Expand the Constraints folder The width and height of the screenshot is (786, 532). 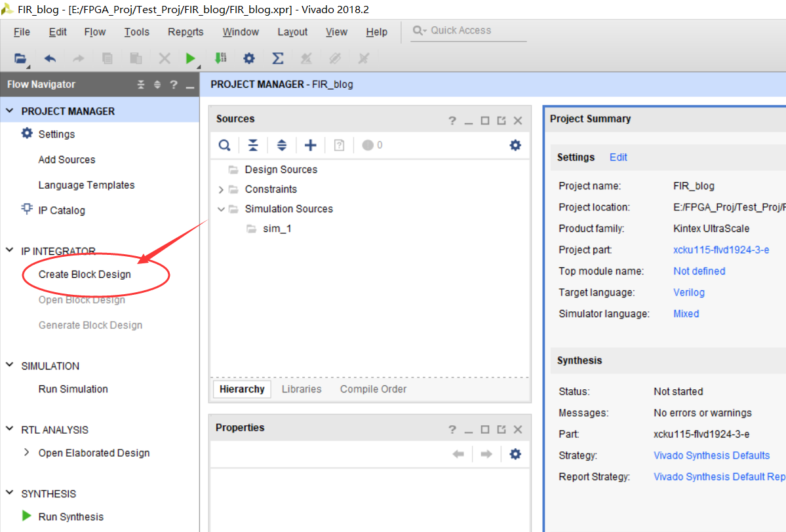pyautogui.click(x=221, y=189)
